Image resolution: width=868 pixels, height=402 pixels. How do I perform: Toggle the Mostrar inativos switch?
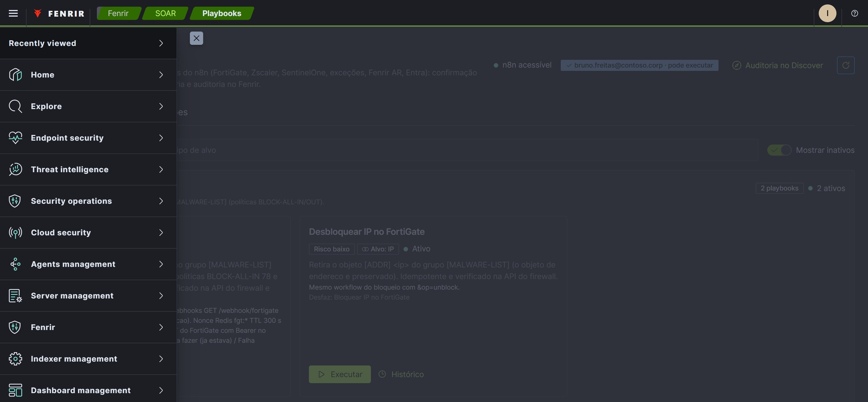(779, 150)
